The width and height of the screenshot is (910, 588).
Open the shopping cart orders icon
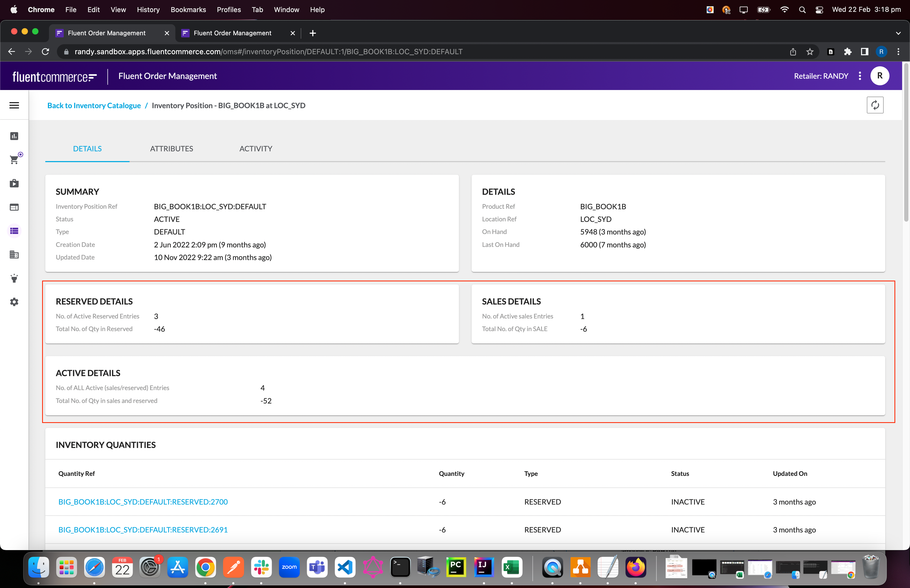click(x=14, y=160)
